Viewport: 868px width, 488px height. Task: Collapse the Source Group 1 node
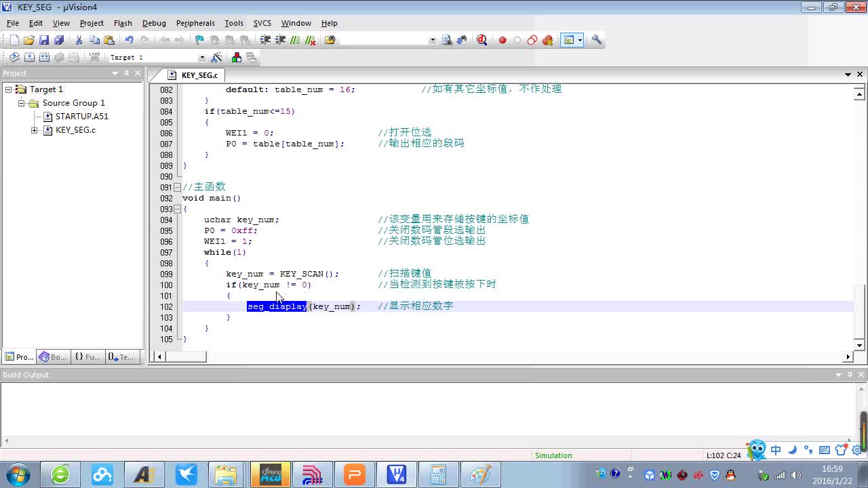(x=21, y=103)
